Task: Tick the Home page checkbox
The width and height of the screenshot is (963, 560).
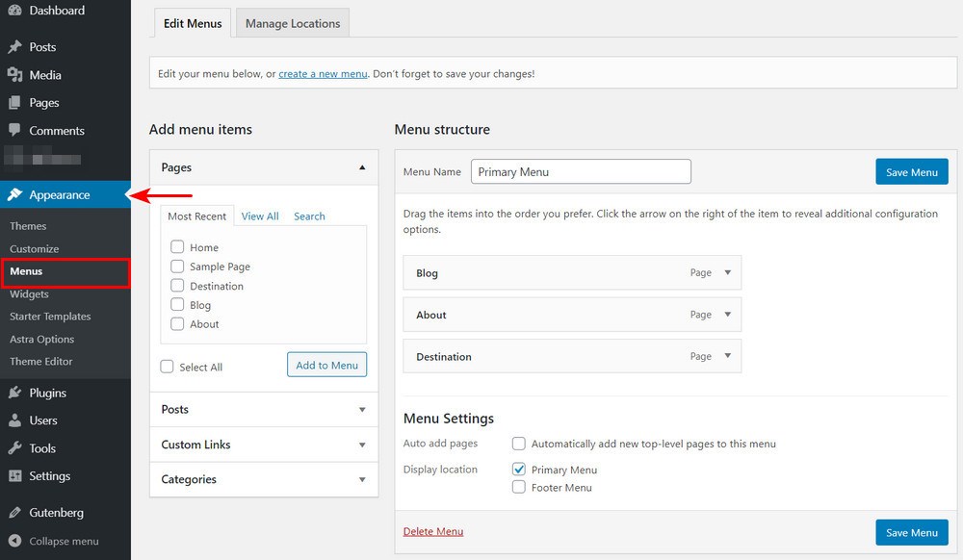Action: 177,246
